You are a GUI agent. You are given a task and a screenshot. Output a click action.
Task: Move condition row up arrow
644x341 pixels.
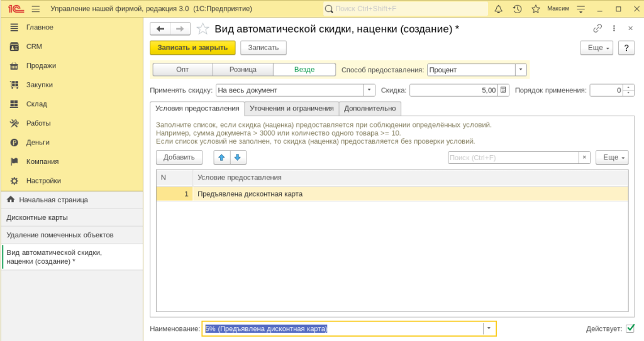coord(222,158)
